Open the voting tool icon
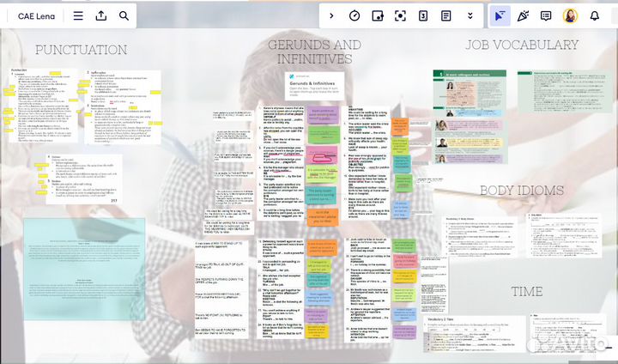Screen dimensions: 618x364 click(x=423, y=15)
